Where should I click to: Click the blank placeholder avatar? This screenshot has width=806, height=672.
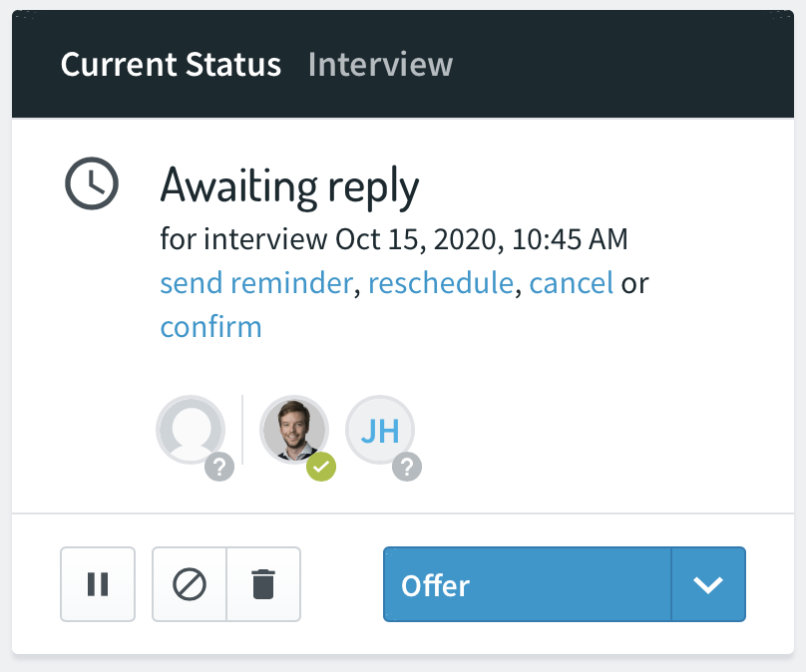click(x=191, y=430)
